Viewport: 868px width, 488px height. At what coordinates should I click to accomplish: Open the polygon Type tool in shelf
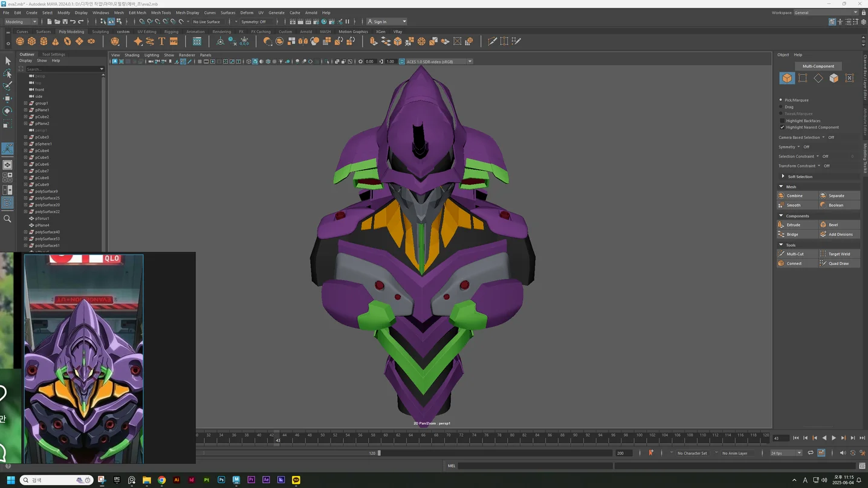click(162, 41)
